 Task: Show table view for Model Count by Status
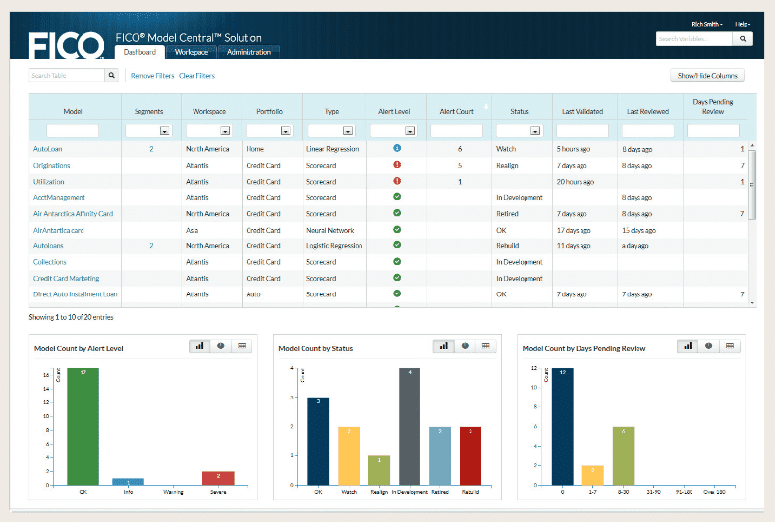[486, 346]
